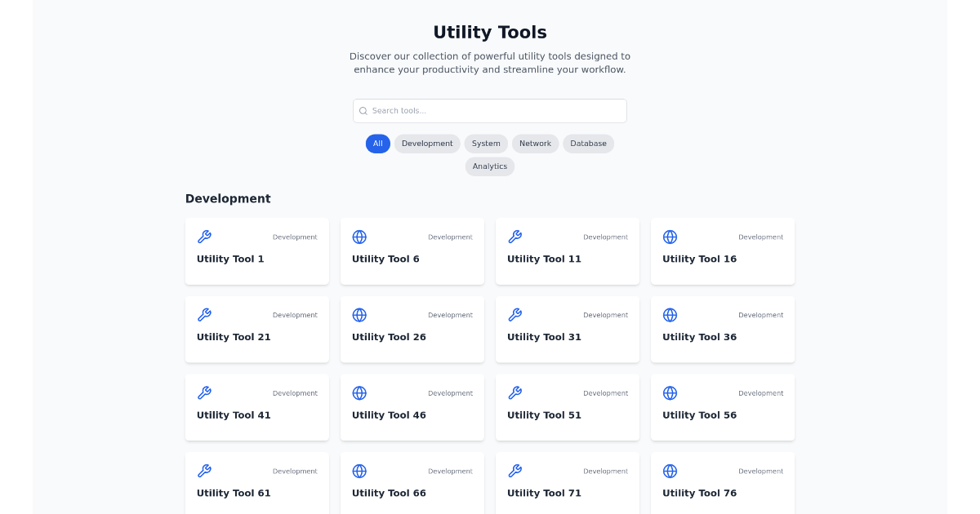Click the wrench icon on Utility Tool 31
Screen dimensions: 980x514
514,315
